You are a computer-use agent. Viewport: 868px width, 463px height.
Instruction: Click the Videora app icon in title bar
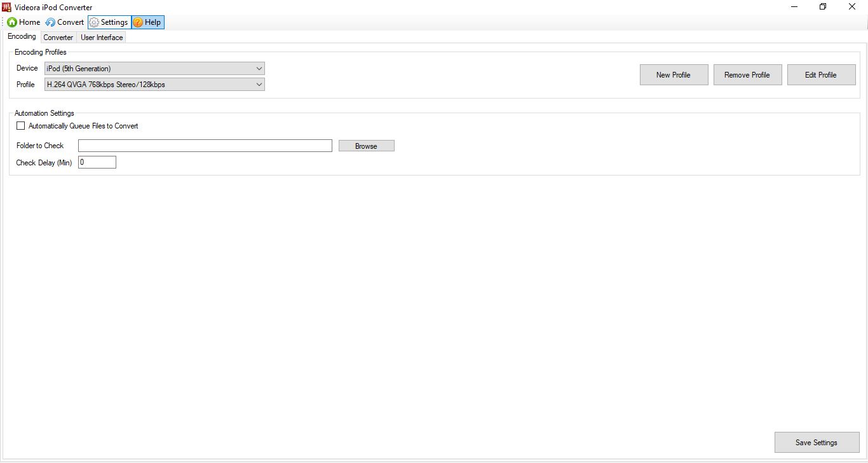7,7
